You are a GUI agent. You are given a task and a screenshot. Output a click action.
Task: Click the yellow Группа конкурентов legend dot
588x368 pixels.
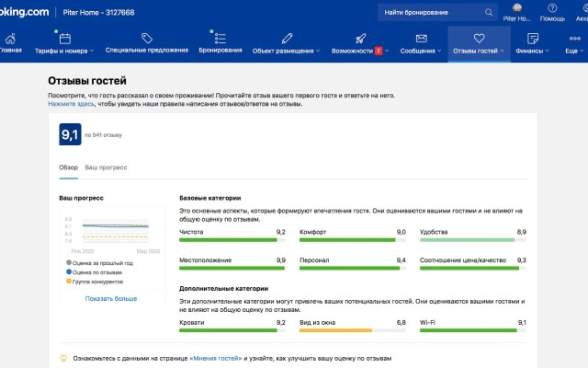pyautogui.click(x=69, y=282)
